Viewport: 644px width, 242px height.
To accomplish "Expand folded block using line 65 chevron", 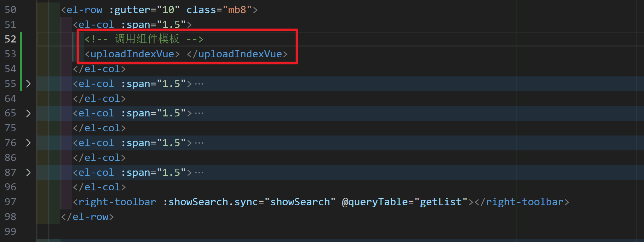I will point(28,113).
